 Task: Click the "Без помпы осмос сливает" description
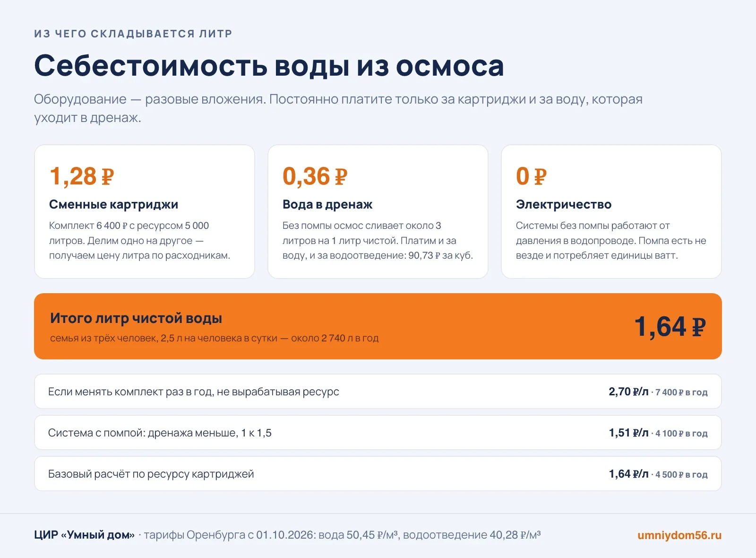tap(378, 241)
